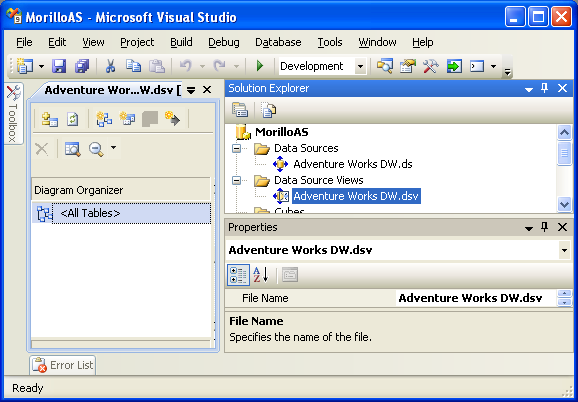Collapse the Data Sources folder
The image size is (578, 402).
point(236,148)
